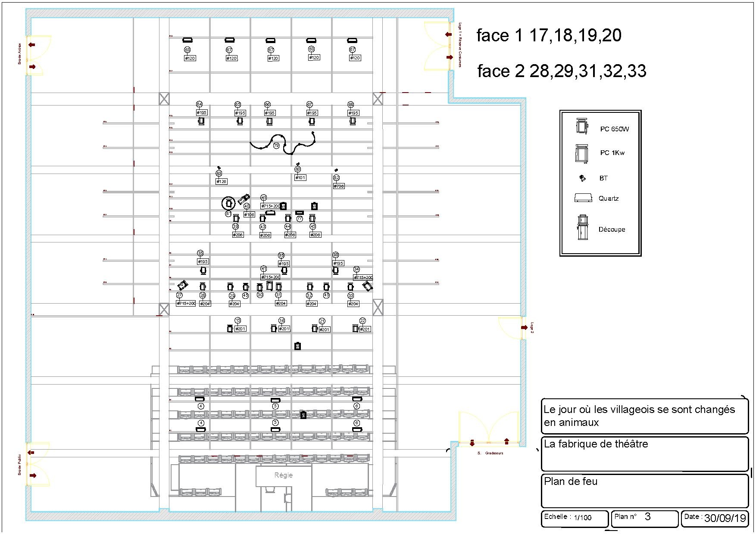Click the fixture above circuit 30
This screenshot has height=534, width=756.
(x=259, y=287)
